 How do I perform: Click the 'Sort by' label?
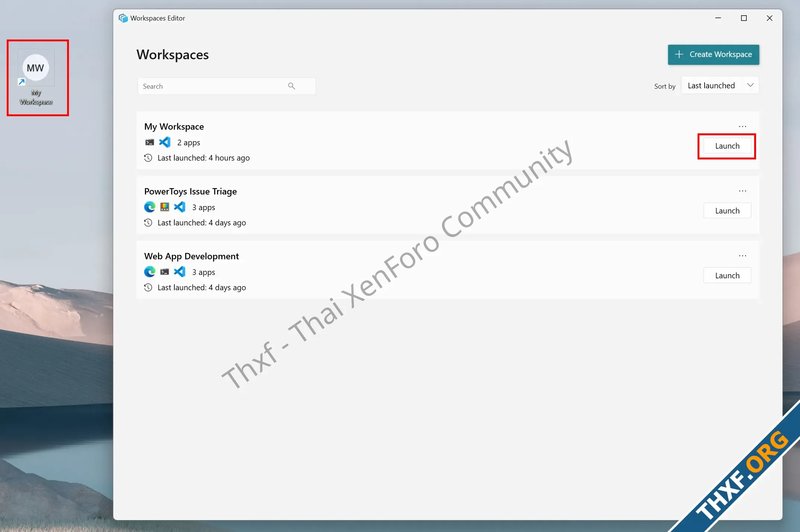coord(665,86)
